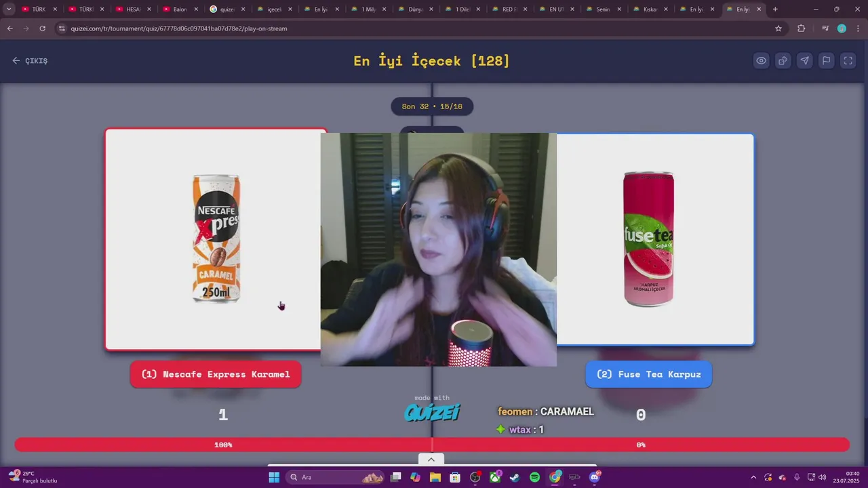Click the Quizei logo
Viewport: 868px width, 488px height.
(432, 412)
